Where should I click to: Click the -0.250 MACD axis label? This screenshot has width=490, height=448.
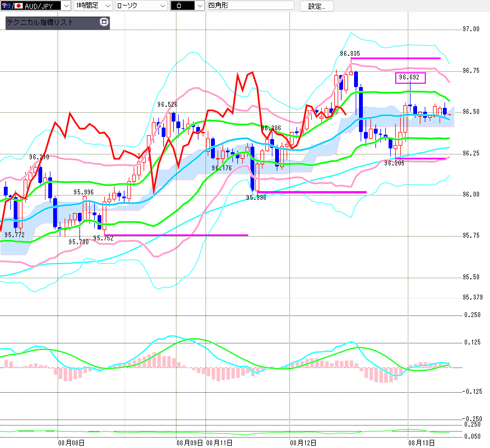click(x=471, y=418)
